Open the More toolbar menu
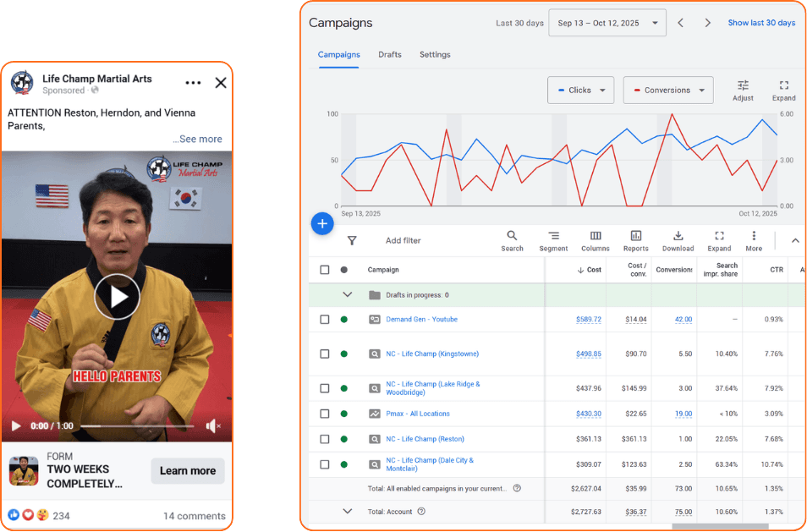 pyautogui.click(x=754, y=241)
